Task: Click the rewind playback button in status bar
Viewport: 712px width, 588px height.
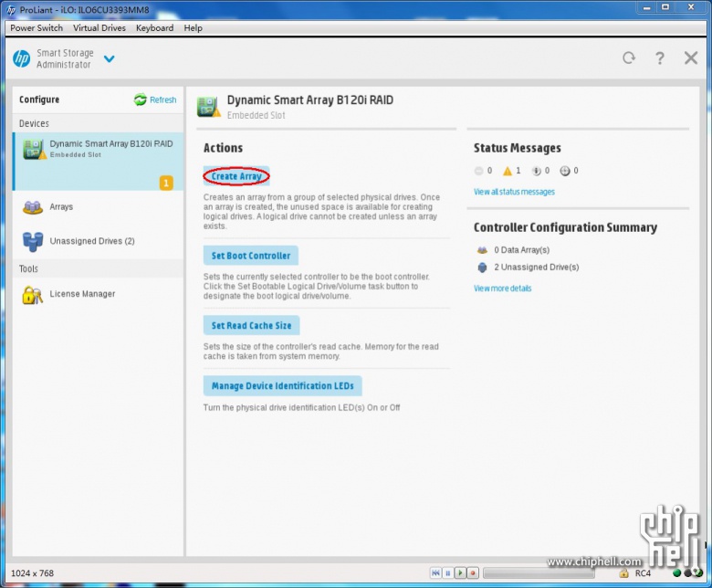Action: click(435, 573)
